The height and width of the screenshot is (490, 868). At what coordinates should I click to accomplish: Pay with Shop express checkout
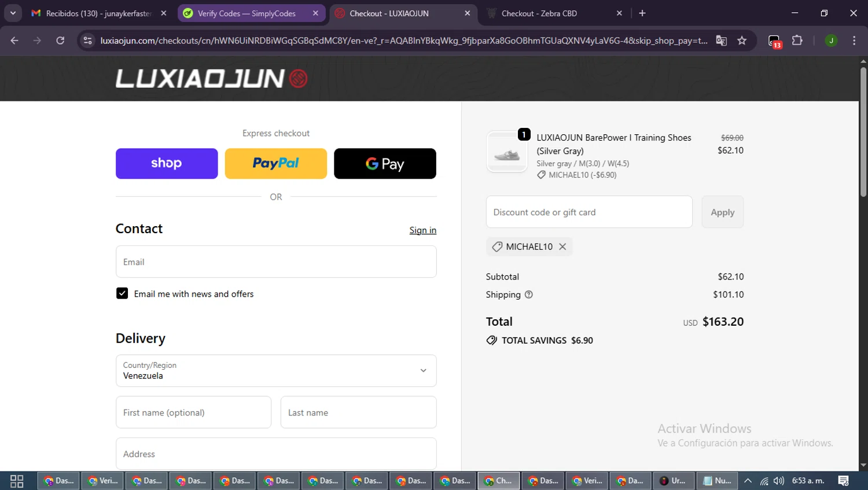pos(167,164)
